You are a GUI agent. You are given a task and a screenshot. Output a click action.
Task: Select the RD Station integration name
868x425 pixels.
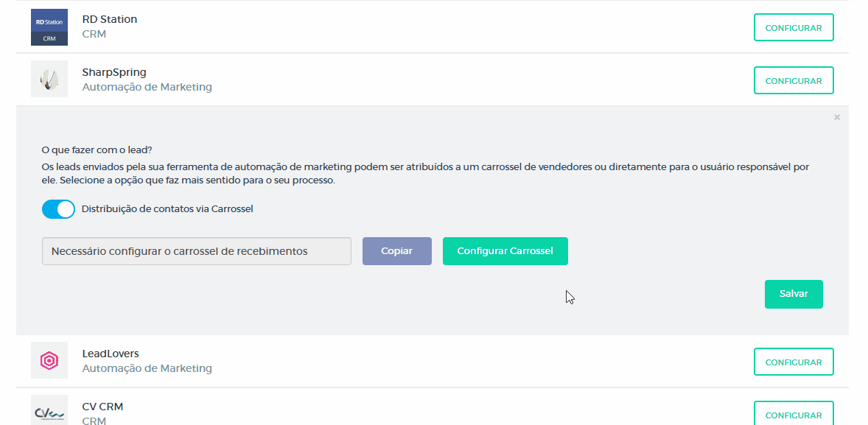[110, 19]
